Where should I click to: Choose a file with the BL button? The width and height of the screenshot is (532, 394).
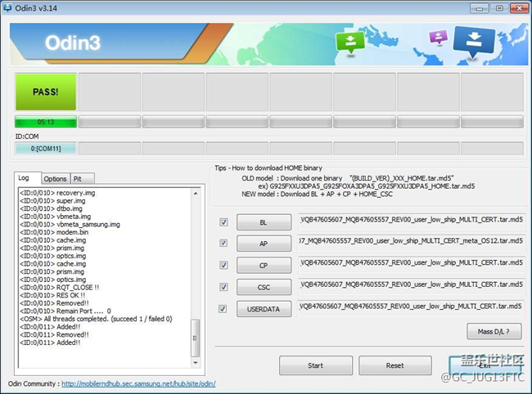pos(264,222)
